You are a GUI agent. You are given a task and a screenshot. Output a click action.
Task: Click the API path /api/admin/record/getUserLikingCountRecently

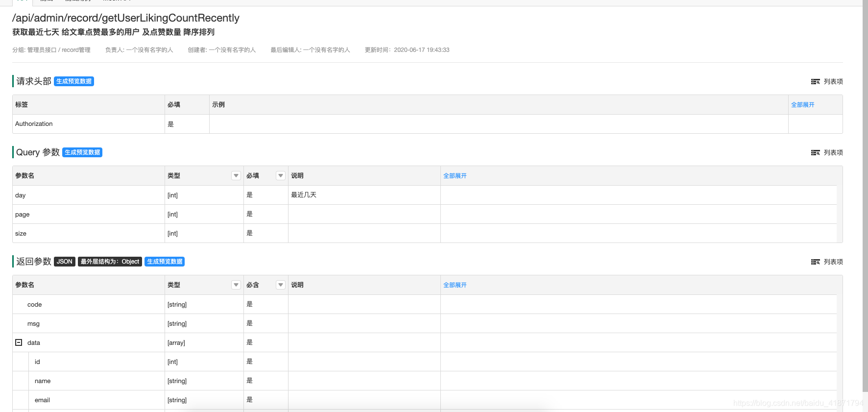pyautogui.click(x=126, y=18)
